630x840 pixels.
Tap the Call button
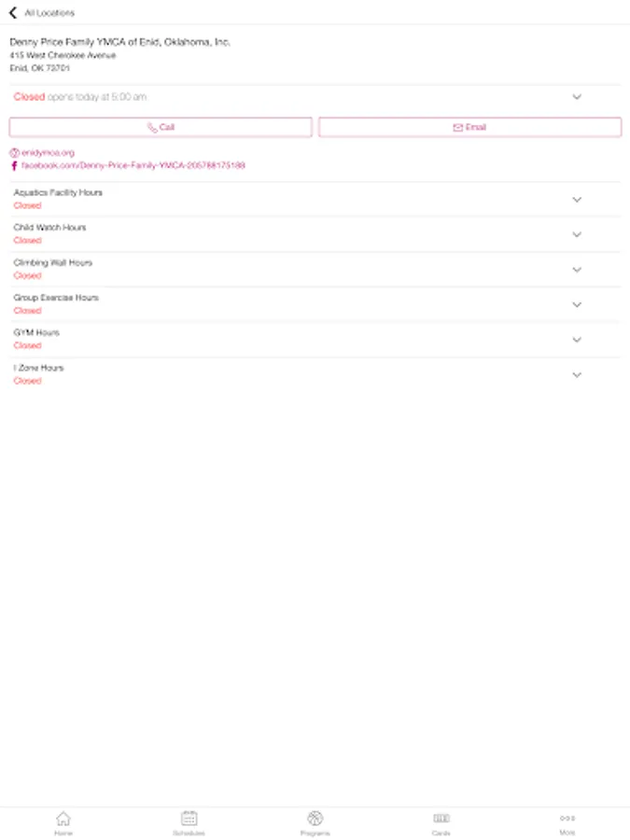(x=161, y=128)
